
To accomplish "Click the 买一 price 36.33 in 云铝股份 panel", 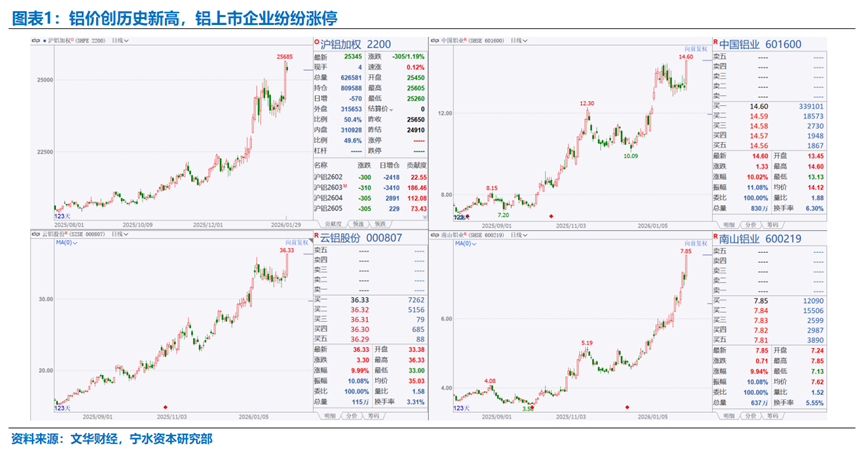I will pos(360,300).
